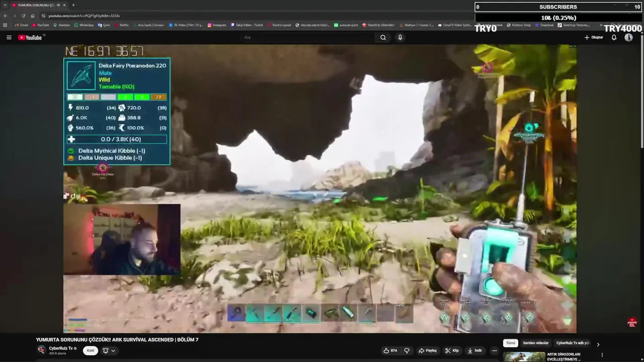Select the CyberRulz Tv adlı filter chip
Screen dimensions: 644x362
coord(573,343)
